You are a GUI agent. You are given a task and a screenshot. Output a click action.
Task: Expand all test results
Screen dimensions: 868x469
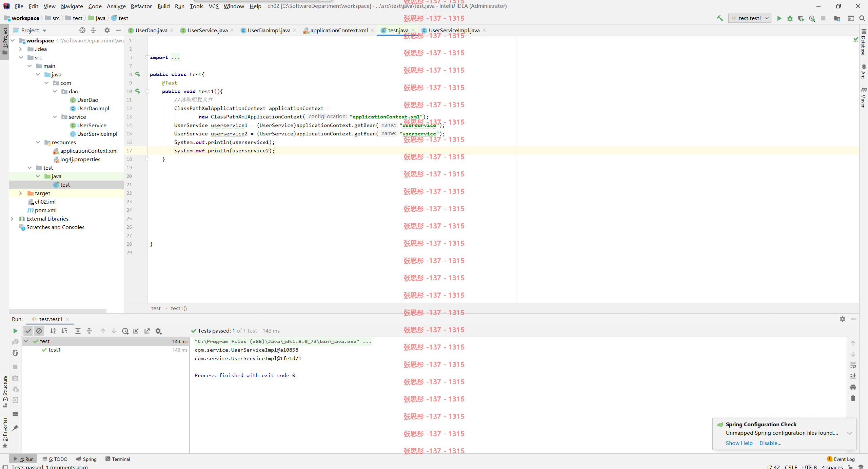tap(78, 331)
